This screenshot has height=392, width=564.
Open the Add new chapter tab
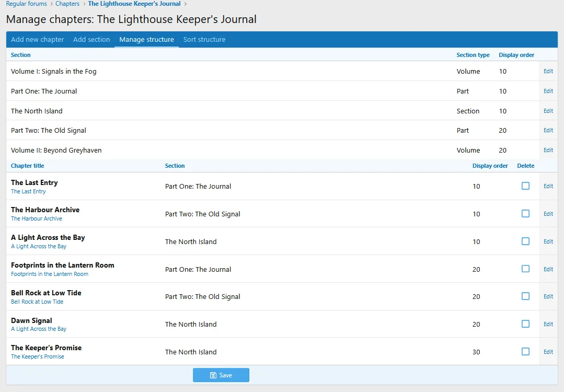(38, 40)
